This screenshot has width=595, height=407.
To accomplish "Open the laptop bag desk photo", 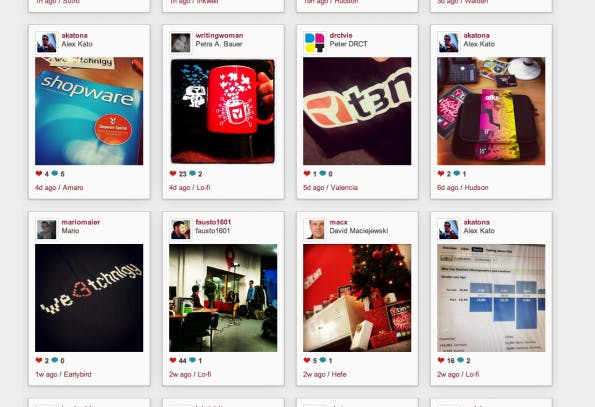I will [491, 111].
